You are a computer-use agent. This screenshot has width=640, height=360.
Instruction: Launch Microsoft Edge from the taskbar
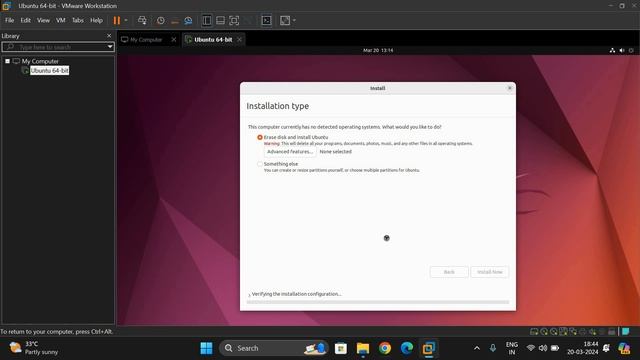[407, 348]
